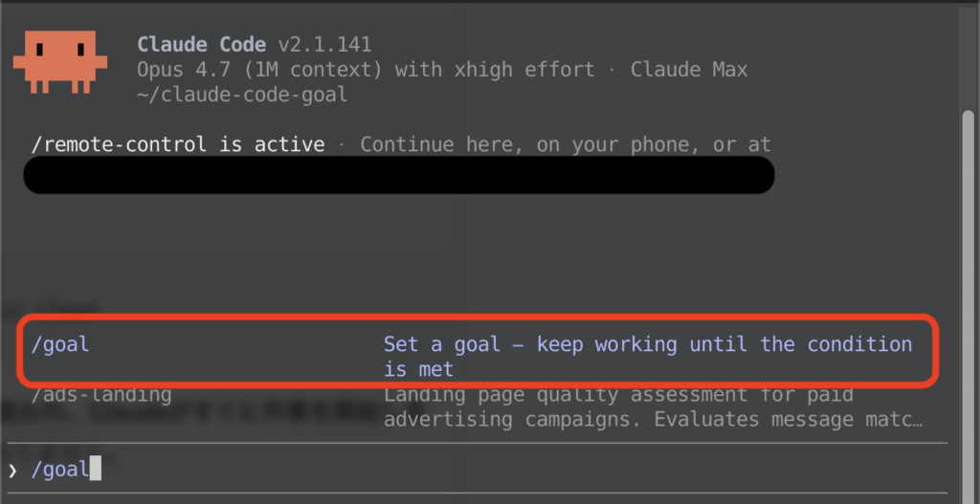Viewport: 980px width, 504px height.
Task: Click the prompt chevron icon beside /goal
Action: pos(12,470)
